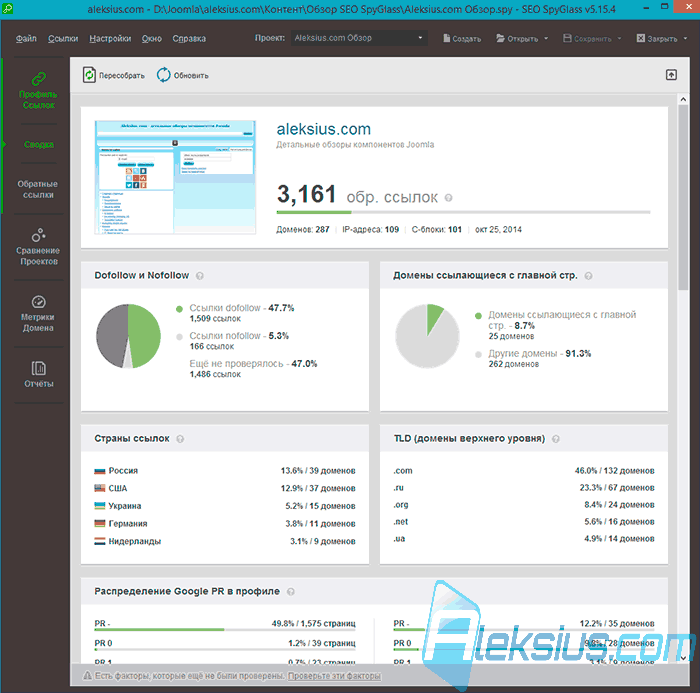The image size is (700, 693).
Task: Click the export icon at top right
Action: [671, 75]
